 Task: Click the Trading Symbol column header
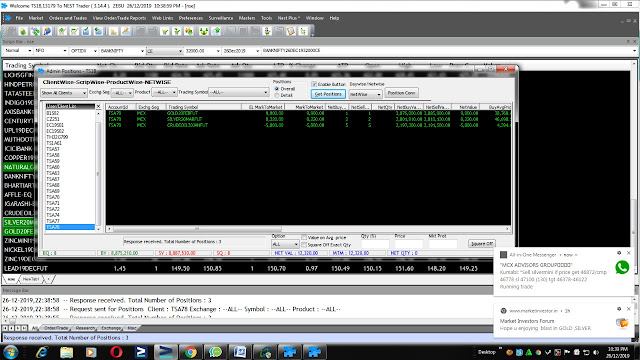[204, 107]
